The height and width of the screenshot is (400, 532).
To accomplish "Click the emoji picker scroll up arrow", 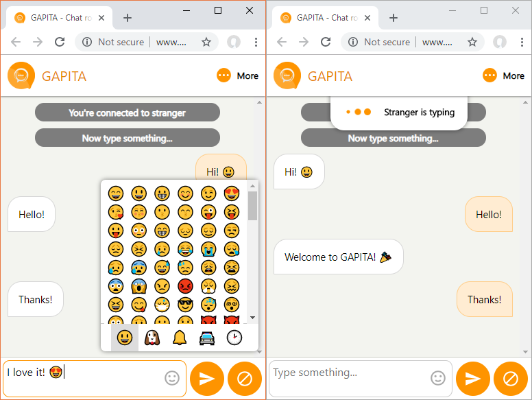I will pos(252,186).
